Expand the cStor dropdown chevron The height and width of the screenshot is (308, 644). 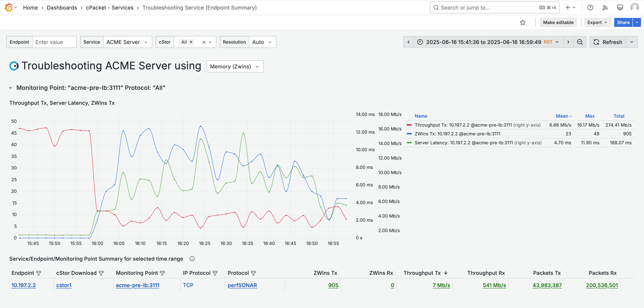[210, 42]
